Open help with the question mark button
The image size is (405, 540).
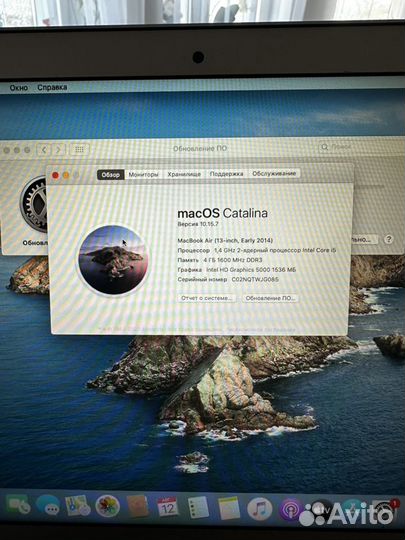[x=388, y=239]
